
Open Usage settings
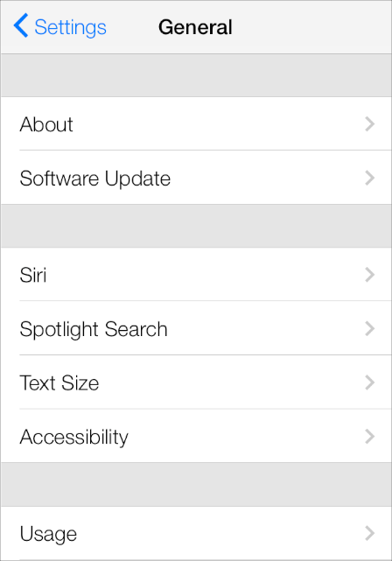click(196, 533)
